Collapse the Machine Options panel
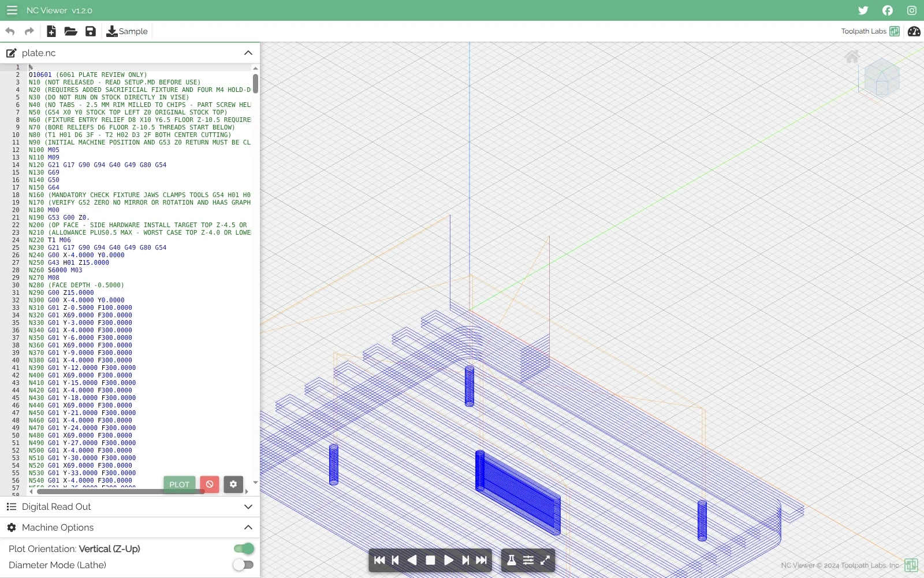The height and width of the screenshot is (578, 924). coord(248,527)
